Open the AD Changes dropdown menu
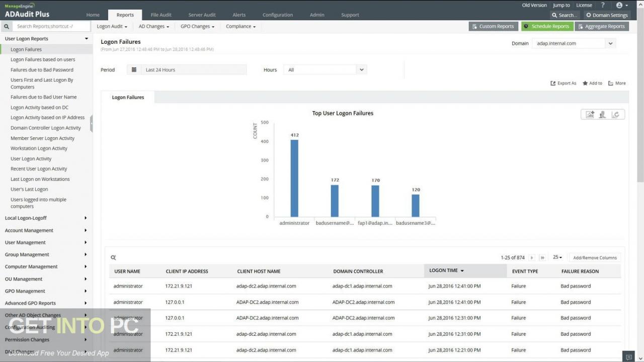Image resolution: width=644 pixels, height=362 pixels. pos(154,26)
